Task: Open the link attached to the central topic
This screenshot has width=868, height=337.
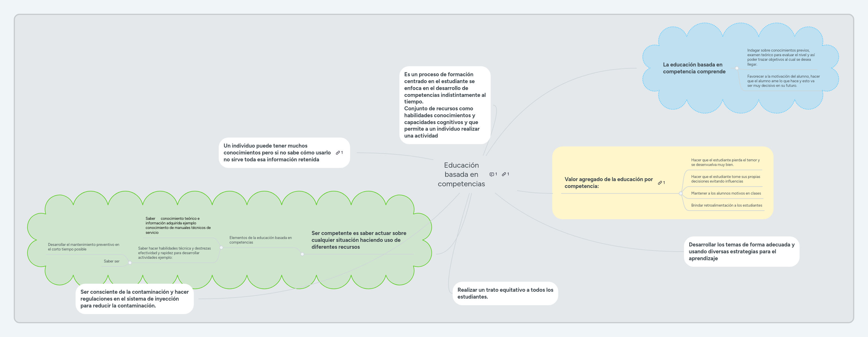Action: coord(504,175)
